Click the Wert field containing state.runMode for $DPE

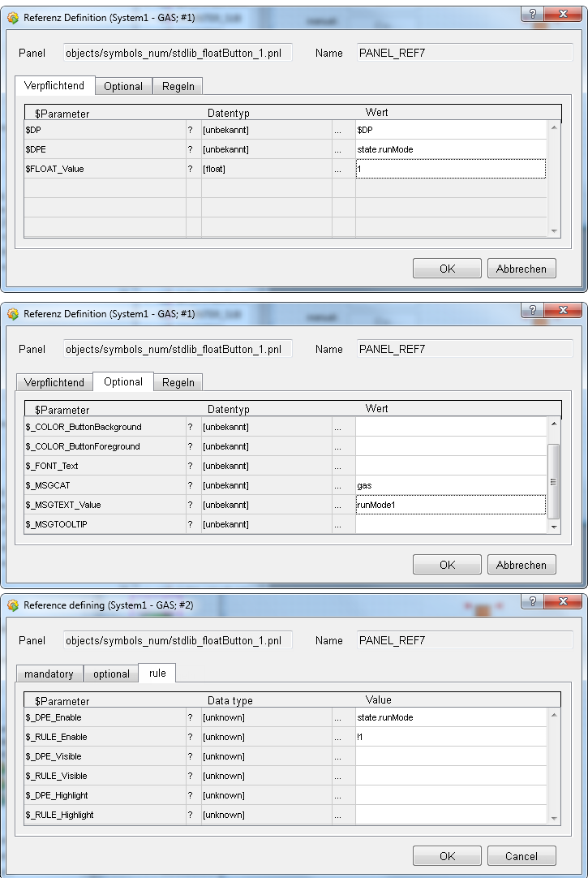451,149
